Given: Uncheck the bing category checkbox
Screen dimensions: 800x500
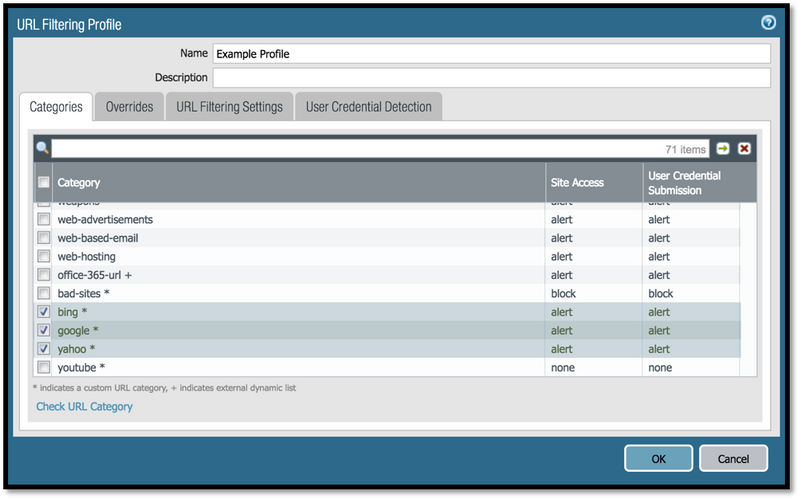Looking at the screenshot, I should 43,312.
